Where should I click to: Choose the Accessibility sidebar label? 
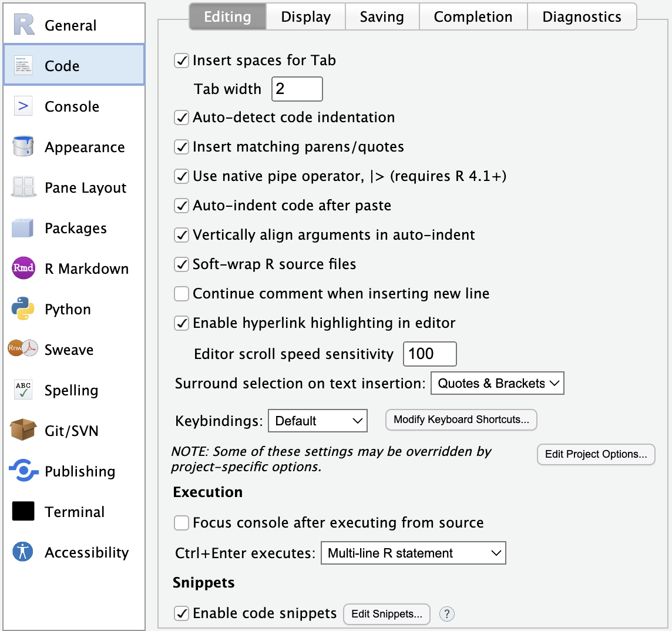click(x=86, y=552)
